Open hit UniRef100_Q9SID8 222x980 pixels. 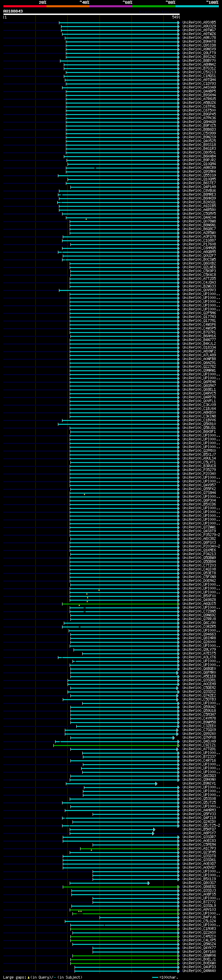[199, 45]
